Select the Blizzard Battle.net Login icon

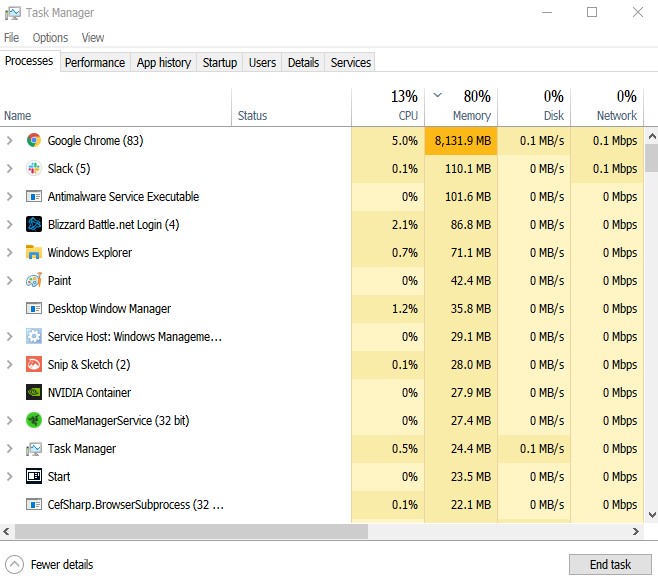[x=34, y=224]
